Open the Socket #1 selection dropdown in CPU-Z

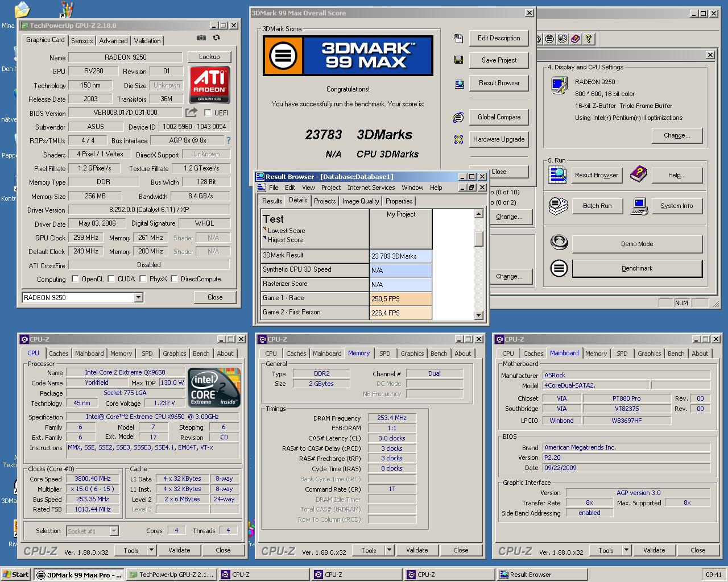pos(114,531)
